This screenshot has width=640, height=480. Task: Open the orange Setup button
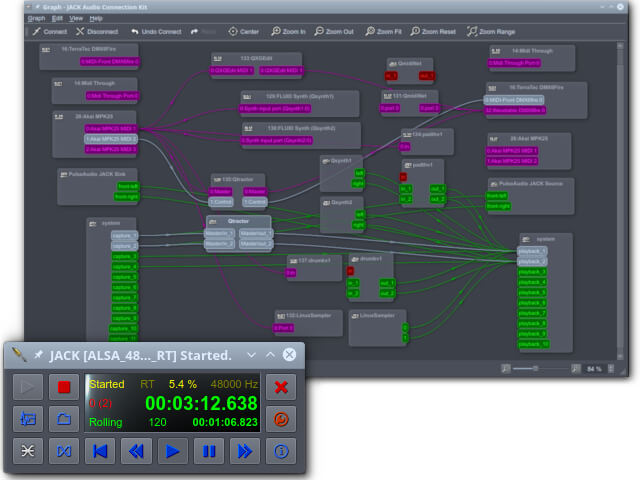pos(282,418)
